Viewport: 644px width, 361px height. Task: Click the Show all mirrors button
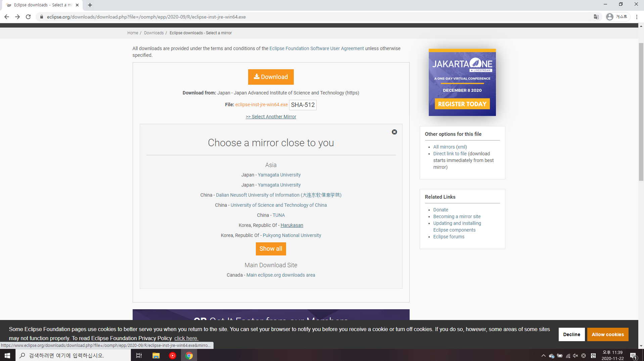pos(271,249)
